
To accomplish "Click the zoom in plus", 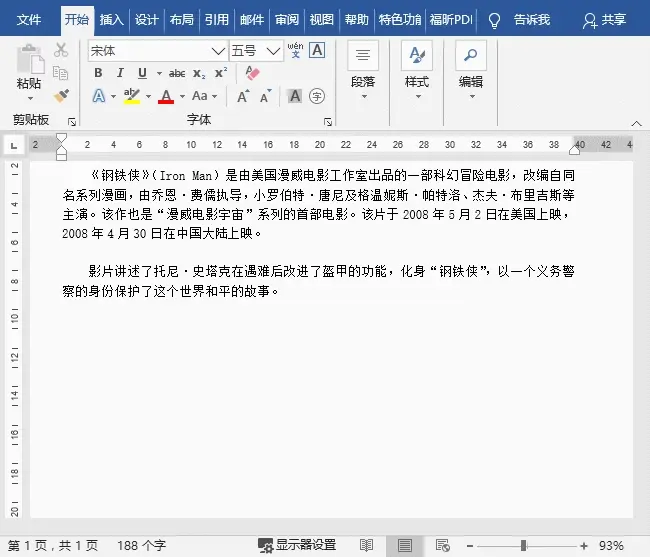I will tap(584, 546).
